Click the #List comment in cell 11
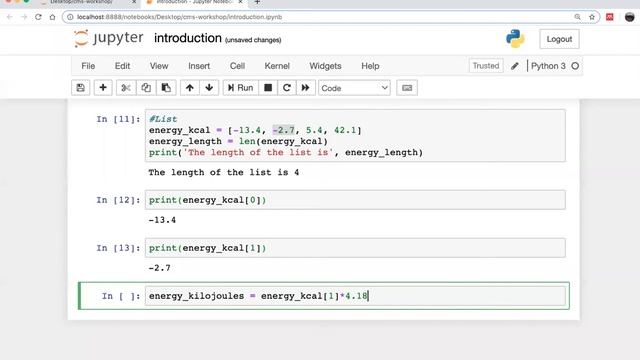This screenshot has width=640, height=360. (x=163, y=119)
